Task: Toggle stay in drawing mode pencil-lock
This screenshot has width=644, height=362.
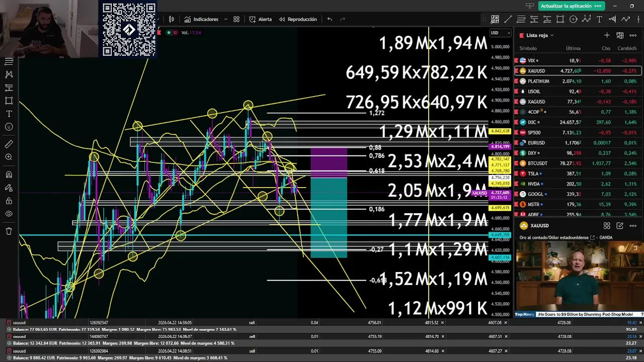Action: tap(9, 188)
